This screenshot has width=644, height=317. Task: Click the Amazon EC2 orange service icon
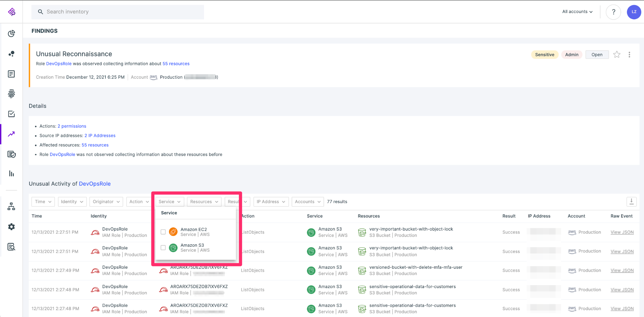coord(173,232)
